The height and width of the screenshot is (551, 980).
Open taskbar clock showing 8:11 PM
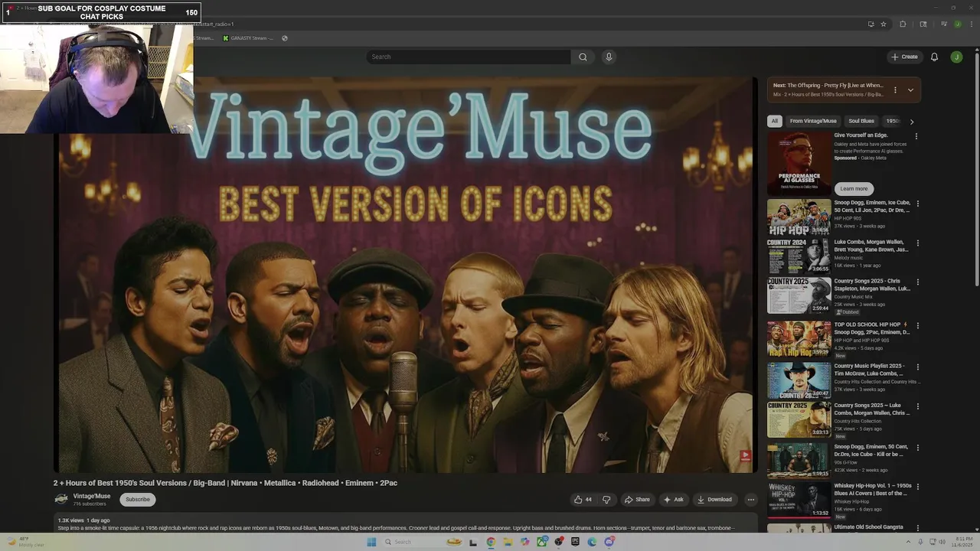click(964, 542)
